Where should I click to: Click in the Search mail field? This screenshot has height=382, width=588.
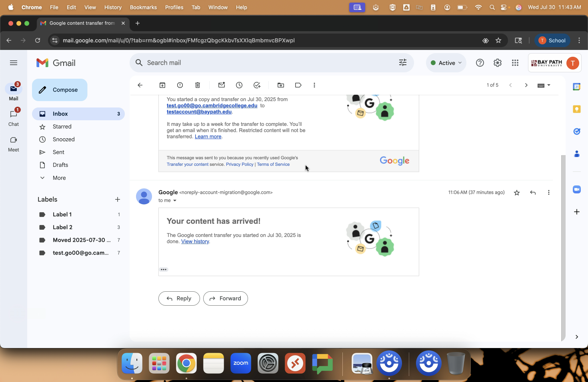[x=264, y=63]
